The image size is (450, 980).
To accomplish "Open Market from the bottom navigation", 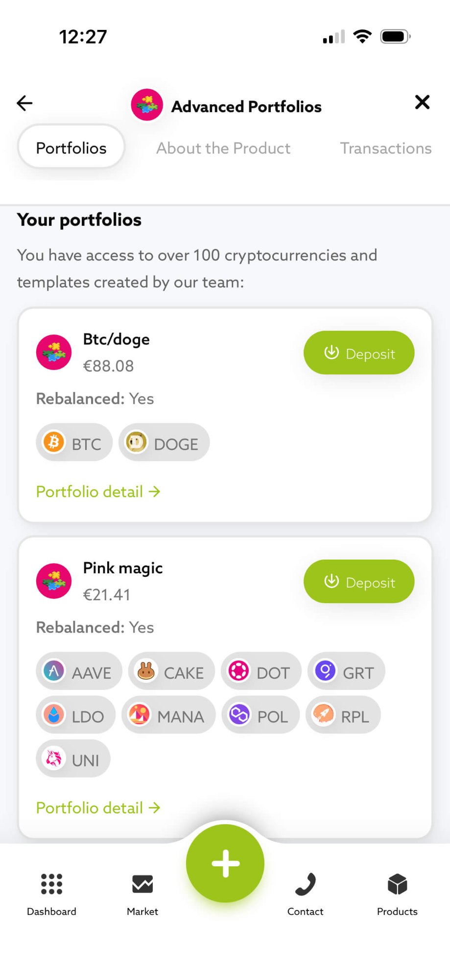I will tap(142, 892).
